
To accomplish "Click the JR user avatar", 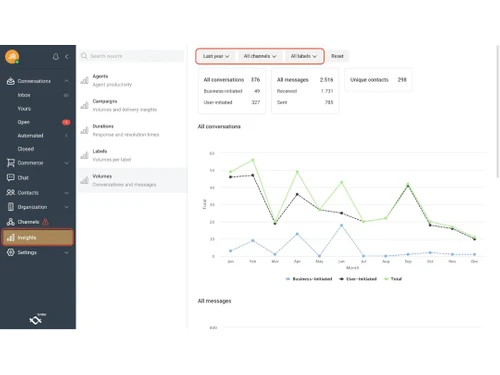I will 12,56.
